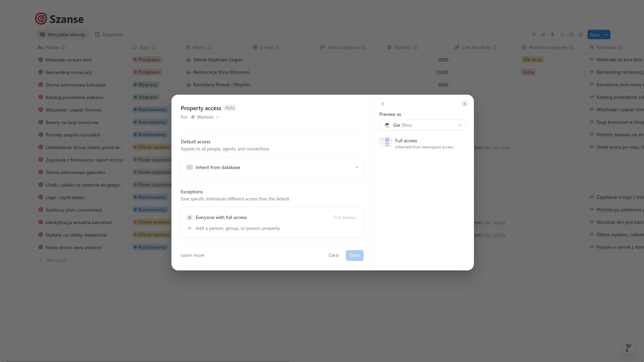Viewport: 644px width, 362px height.
Task: Click the Nie teraz reason tag
Action: (532, 60)
